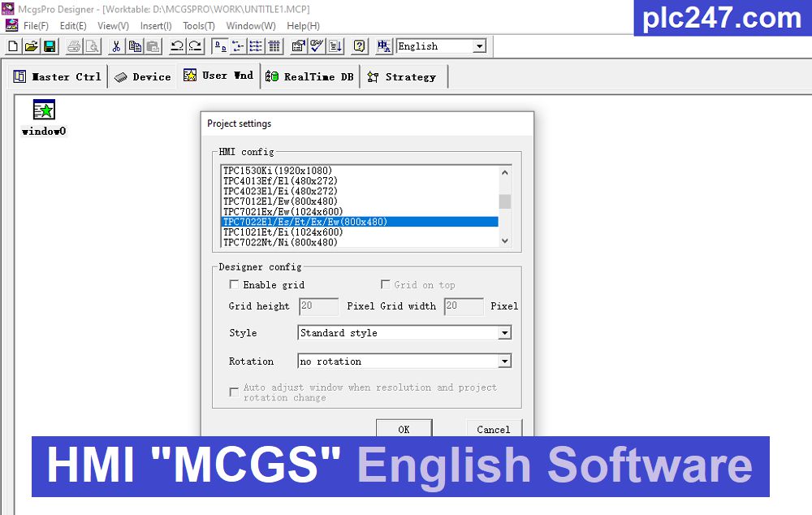The image size is (812, 515).
Task: Open the Help(H) menu
Action: tap(303, 26)
